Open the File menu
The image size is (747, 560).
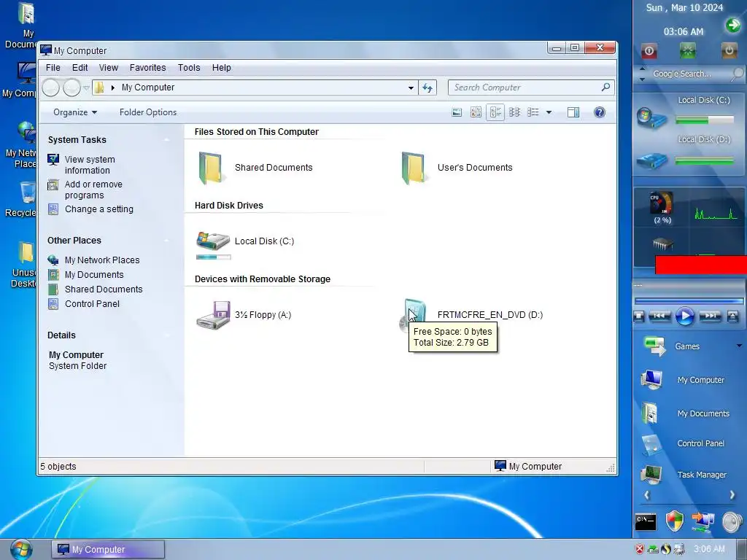53,68
